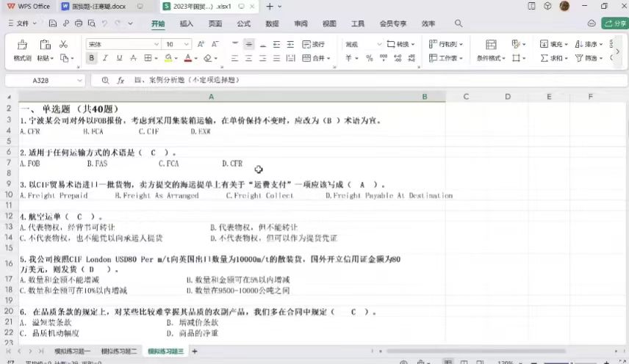
Task: Click the percent style icon
Action: pyautogui.click(x=370, y=58)
